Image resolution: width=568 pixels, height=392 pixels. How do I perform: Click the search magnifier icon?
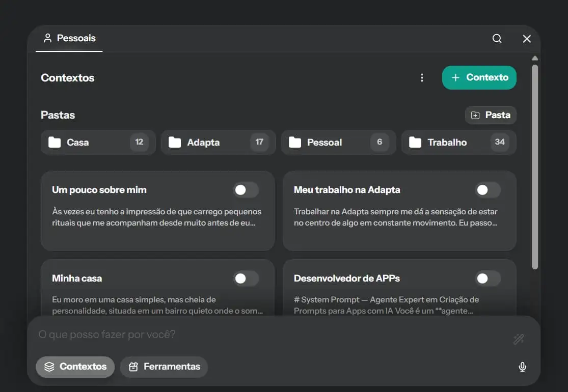pyautogui.click(x=497, y=38)
